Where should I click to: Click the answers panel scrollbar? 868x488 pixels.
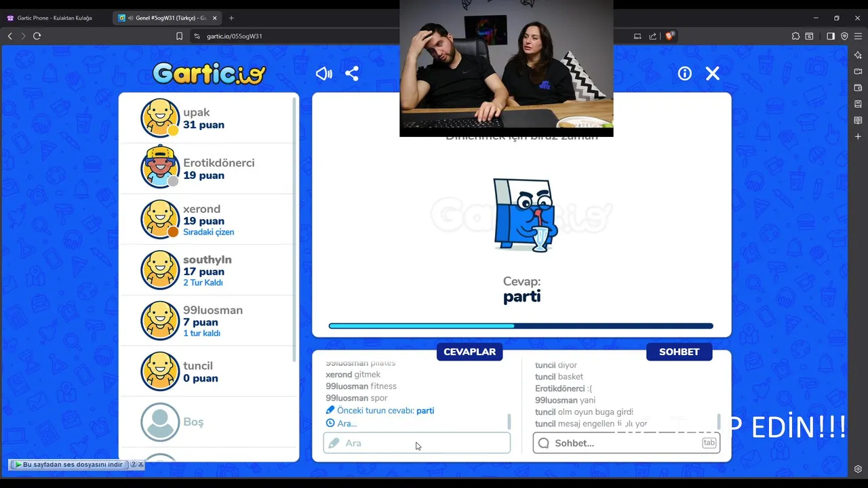tap(509, 422)
